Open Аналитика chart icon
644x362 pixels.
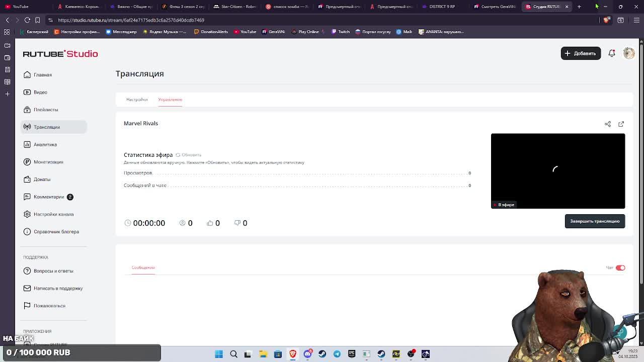point(27,144)
